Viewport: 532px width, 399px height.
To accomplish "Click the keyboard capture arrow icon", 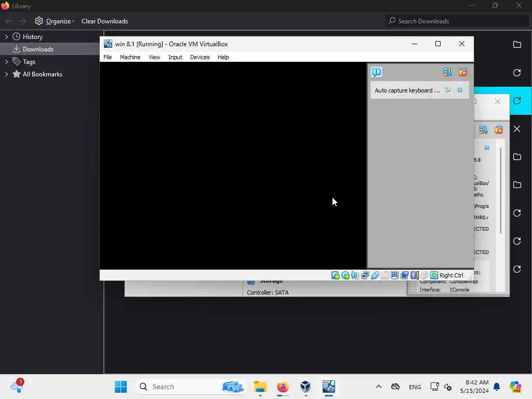I will (434, 275).
